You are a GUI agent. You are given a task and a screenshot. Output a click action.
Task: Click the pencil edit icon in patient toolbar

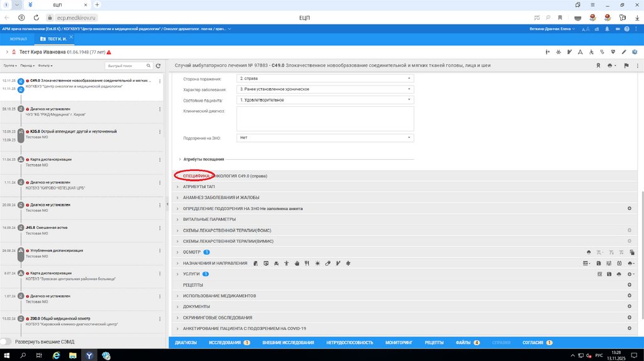point(624,52)
